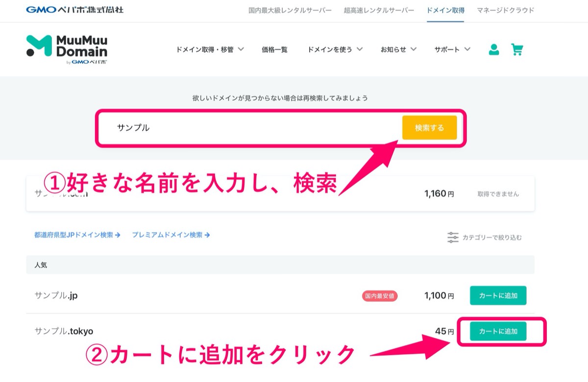Click the サンプル.tokyo domain name
The image size is (588, 382).
click(x=64, y=332)
